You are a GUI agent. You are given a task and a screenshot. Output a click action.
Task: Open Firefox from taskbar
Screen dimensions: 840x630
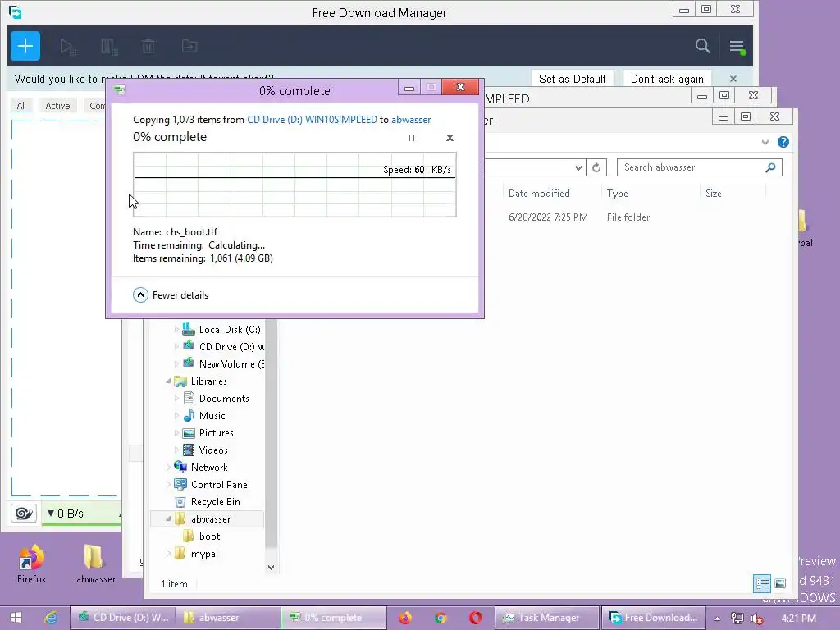tap(405, 618)
